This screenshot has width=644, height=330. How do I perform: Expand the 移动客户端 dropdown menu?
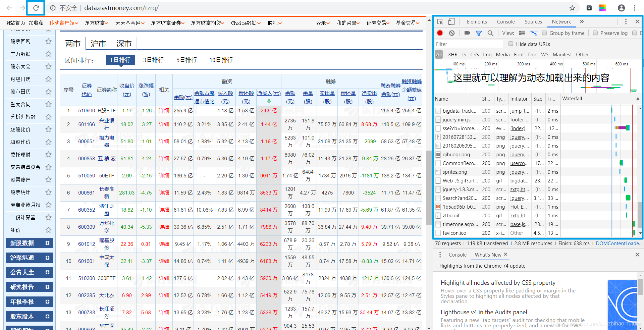click(64, 23)
